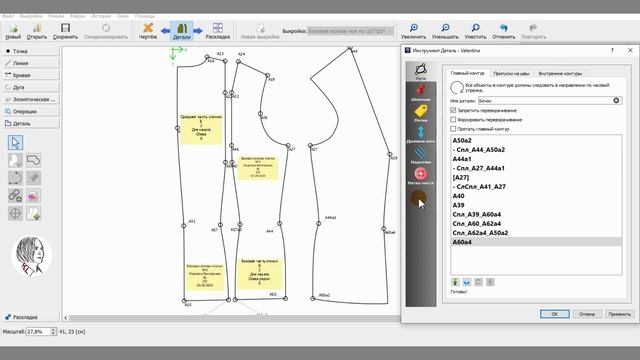Create a new pattern with Новый
This screenshot has width=640, height=360.
click(x=13, y=31)
